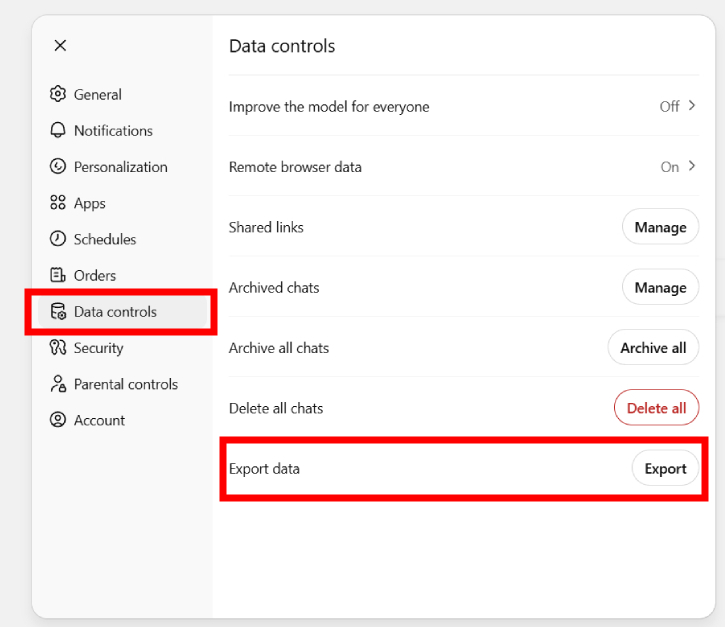Click the Apps grid icon

[x=58, y=203]
